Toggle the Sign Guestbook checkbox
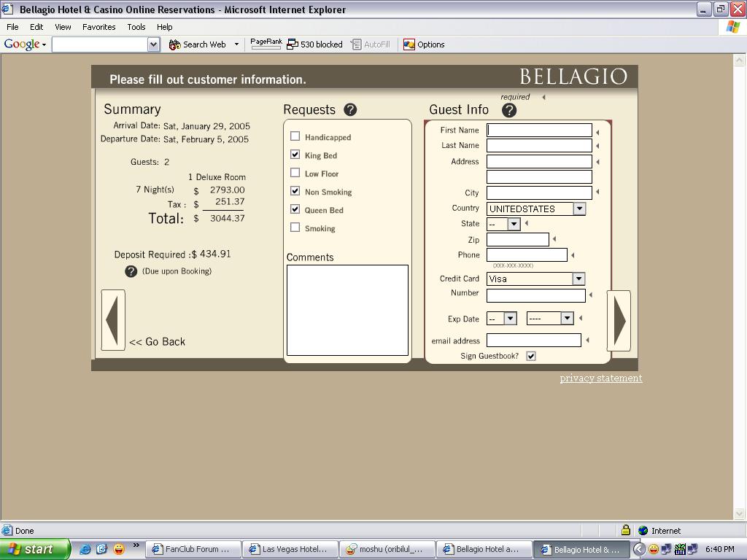 [531, 356]
